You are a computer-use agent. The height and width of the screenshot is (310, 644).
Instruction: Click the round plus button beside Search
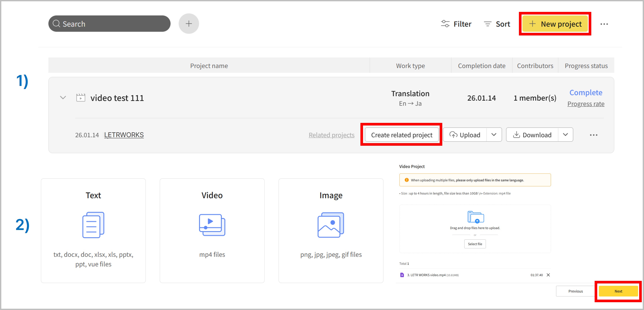click(x=189, y=24)
